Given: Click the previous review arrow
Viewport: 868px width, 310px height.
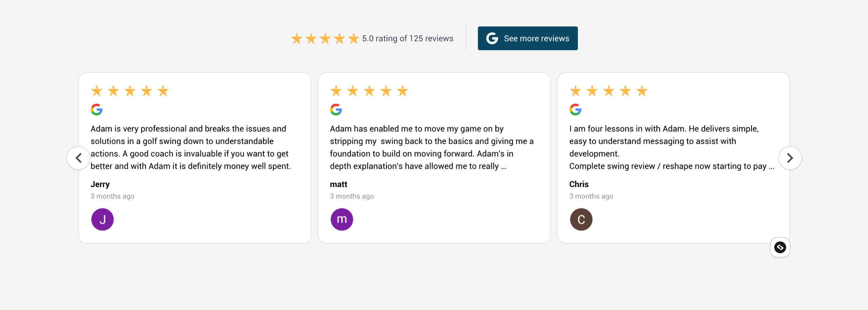Looking at the screenshot, I should 78,158.
